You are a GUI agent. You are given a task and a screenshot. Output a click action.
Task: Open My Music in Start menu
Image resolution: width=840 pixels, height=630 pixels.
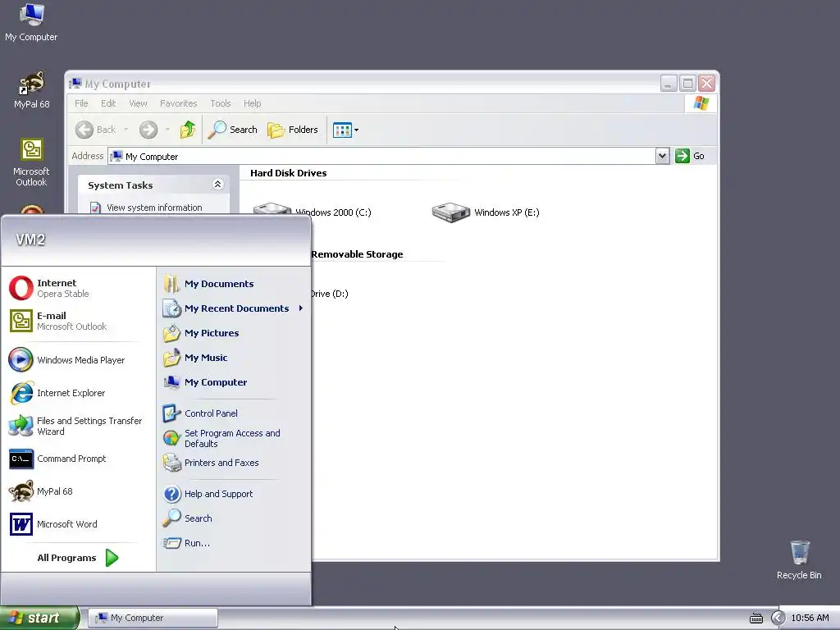pyautogui.click(x=234, y=358)
